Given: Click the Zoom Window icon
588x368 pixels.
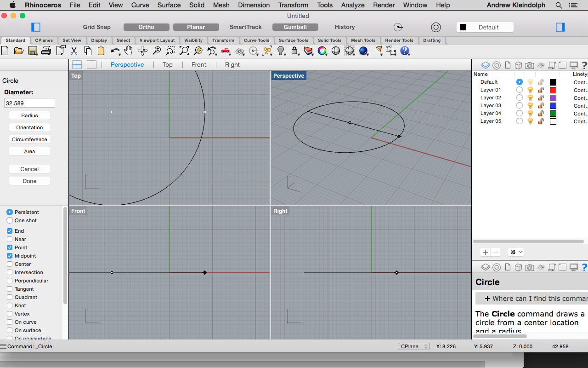Looking at the screenshot, I should point(170,51).
